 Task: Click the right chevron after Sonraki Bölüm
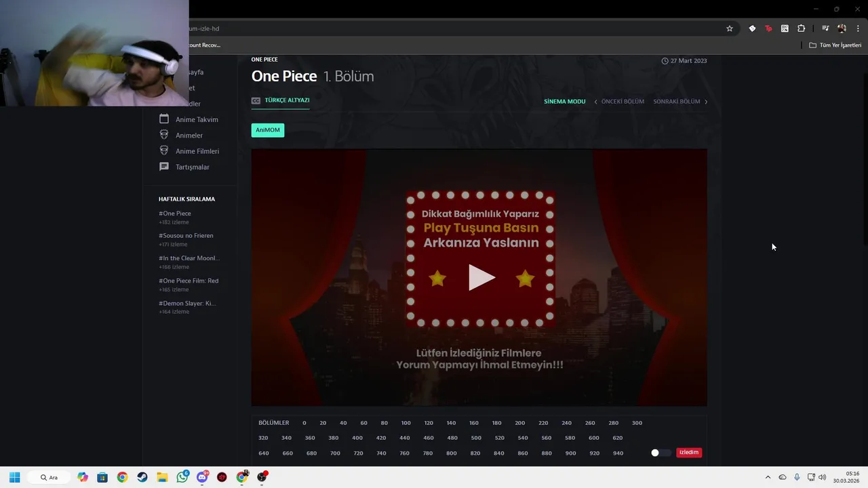(x=706, y=102)
